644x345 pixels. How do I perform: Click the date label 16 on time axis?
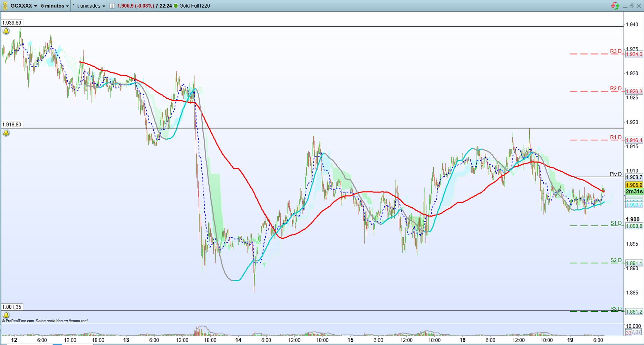(462, 340)
